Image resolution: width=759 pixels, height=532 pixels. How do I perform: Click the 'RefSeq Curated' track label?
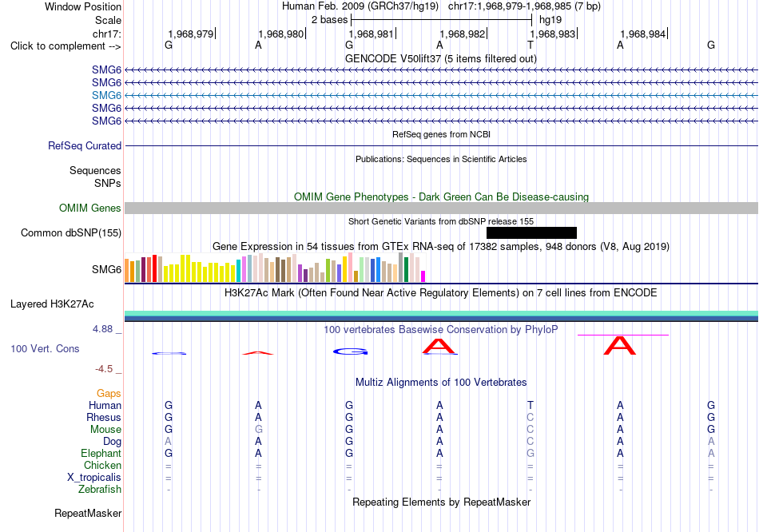click(85, 145)
